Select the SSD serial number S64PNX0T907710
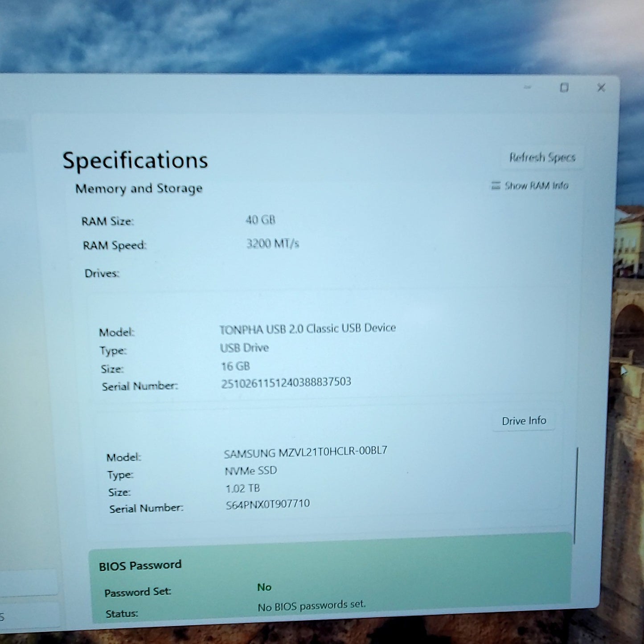 click(267, 505)
